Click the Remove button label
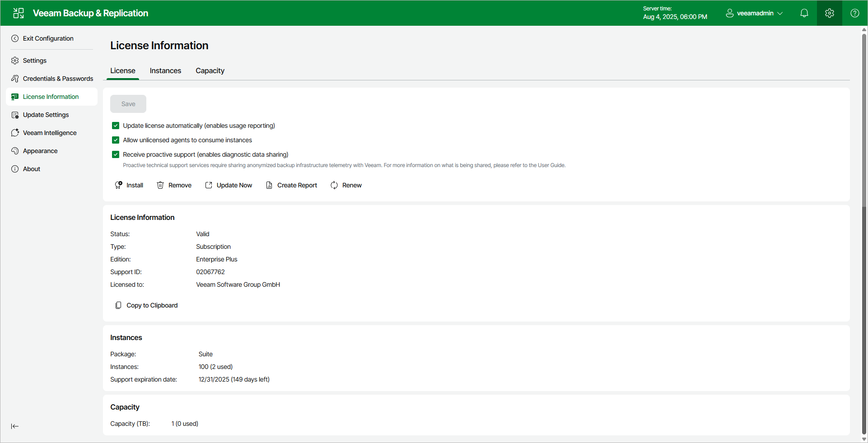 point(180,185)
